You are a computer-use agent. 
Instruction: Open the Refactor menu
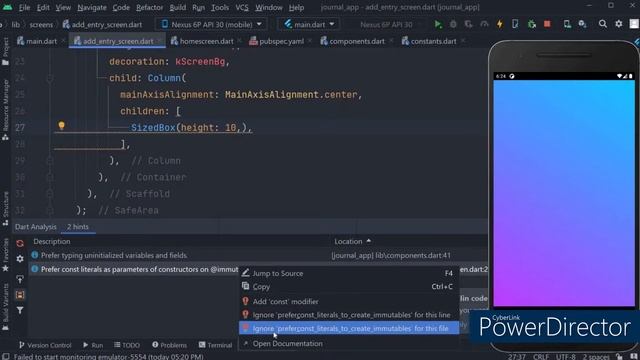(x=149, y=7)
